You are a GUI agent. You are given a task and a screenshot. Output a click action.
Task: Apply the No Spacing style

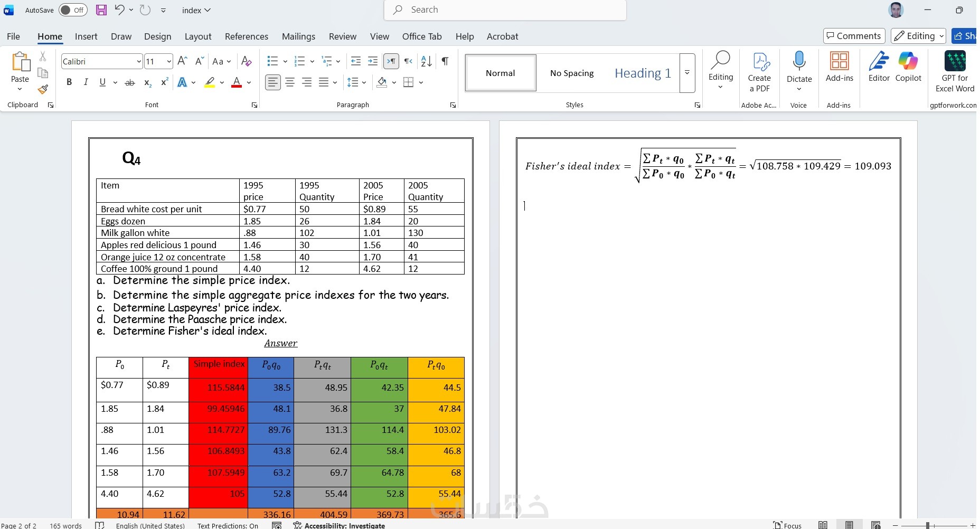tap(572, 73)
